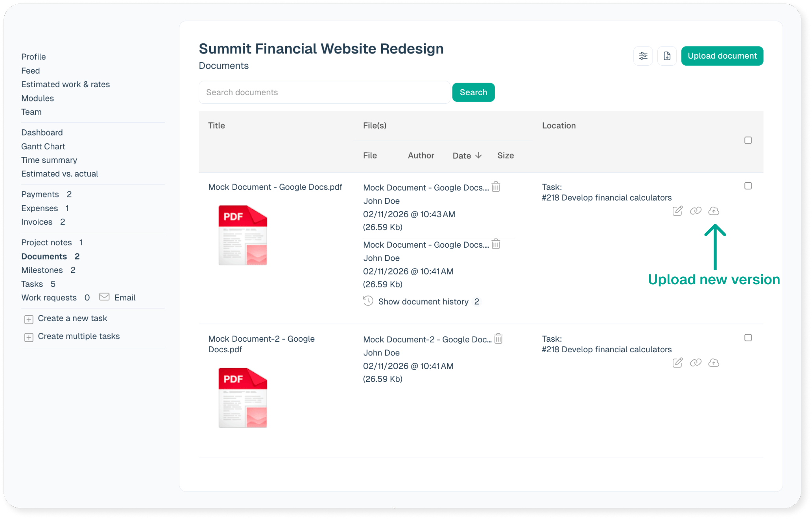This screenshot has width=812, height=519.
Task: Click upload new version icon for Mock Document-2
Action: click(713, 363)
